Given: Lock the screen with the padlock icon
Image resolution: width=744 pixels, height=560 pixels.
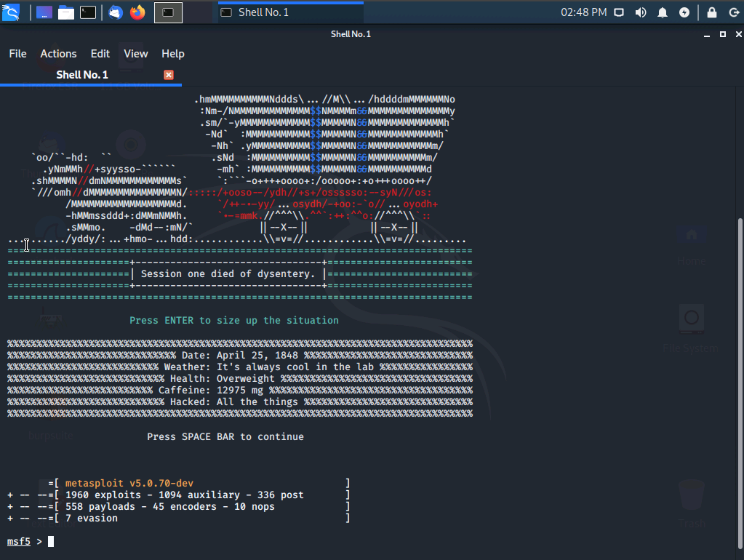Looking at the screenshot, I should click(712, 12).
